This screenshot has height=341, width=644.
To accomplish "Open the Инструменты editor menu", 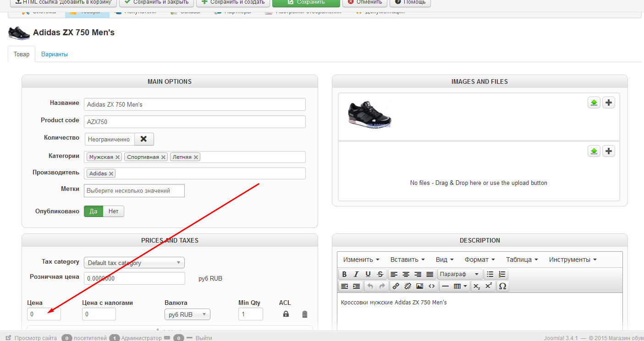I will (x=573, y=260).
